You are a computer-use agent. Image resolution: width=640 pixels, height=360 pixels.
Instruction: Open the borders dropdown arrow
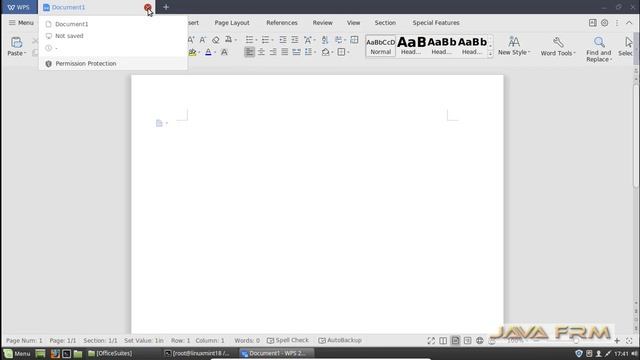click(x=348, y=52)
